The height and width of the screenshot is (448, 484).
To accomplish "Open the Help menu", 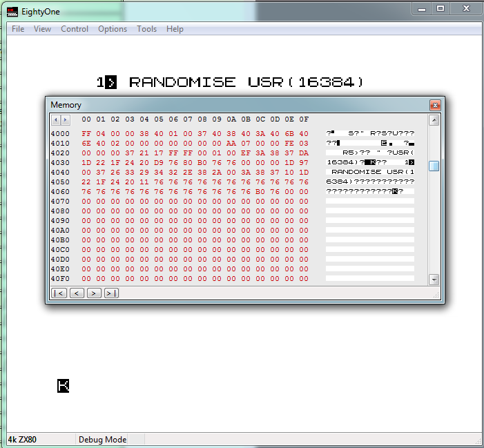I will pos(175,29).
